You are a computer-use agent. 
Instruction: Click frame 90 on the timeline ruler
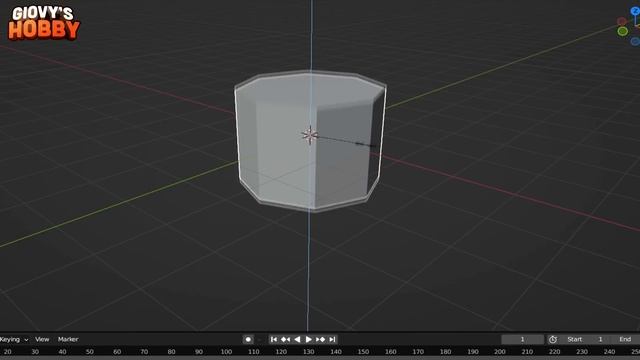(x=199, y=351)
